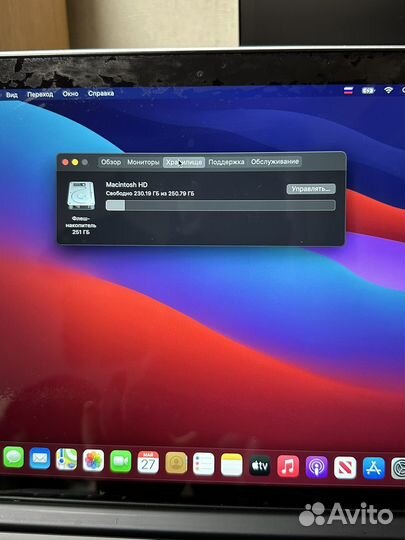Open the Photos app in the Dock
This screenshot has height=540, width=405.
coord(93,460)
